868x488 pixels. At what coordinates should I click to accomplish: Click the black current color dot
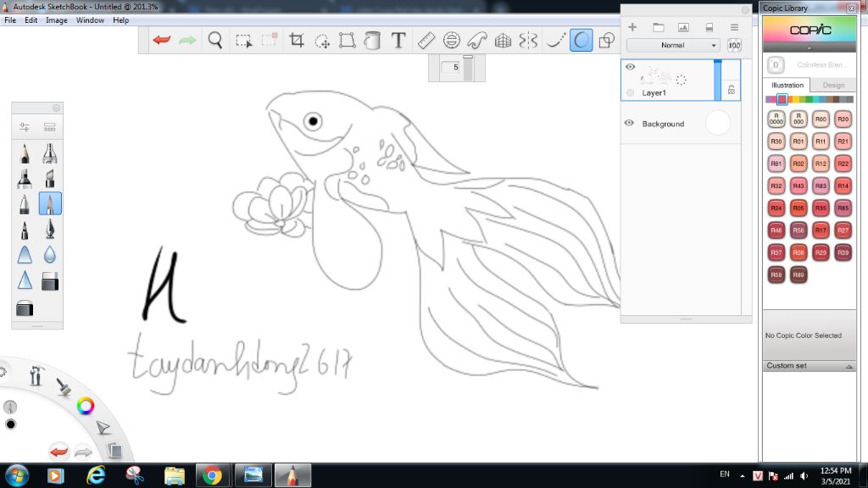point(10,424)
